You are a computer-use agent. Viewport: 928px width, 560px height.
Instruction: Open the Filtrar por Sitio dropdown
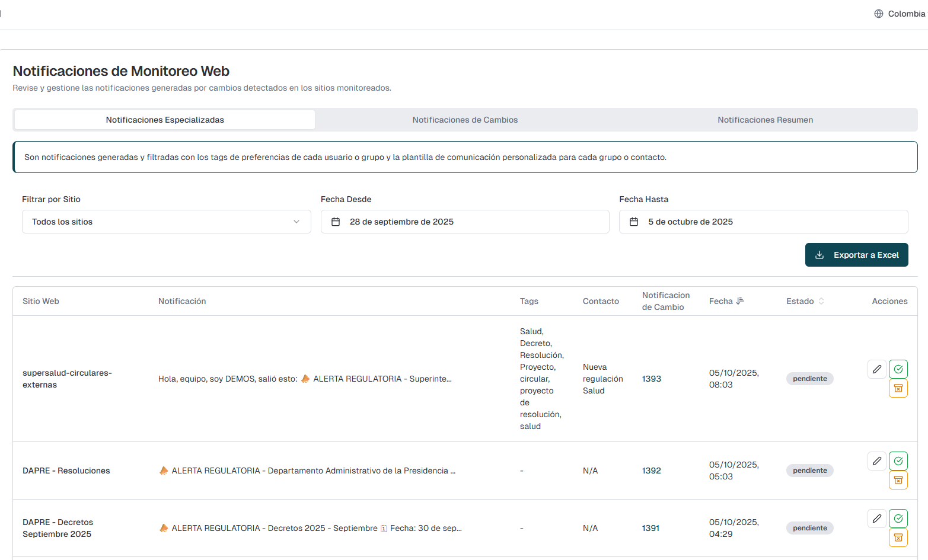(x=166, y=222)
